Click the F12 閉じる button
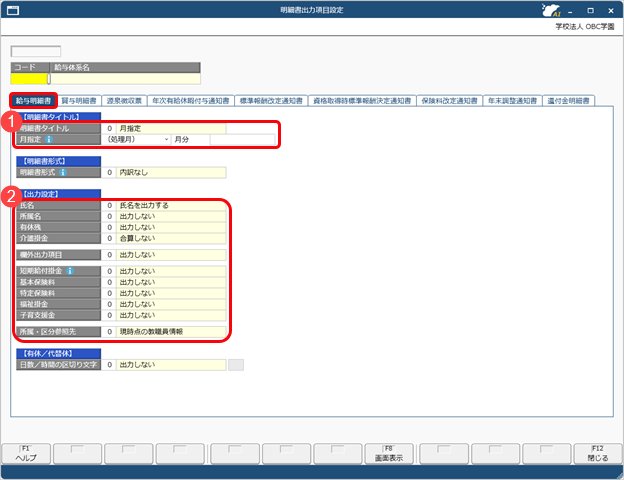Viewport: 624px width, 480px height. click(596, 452)
